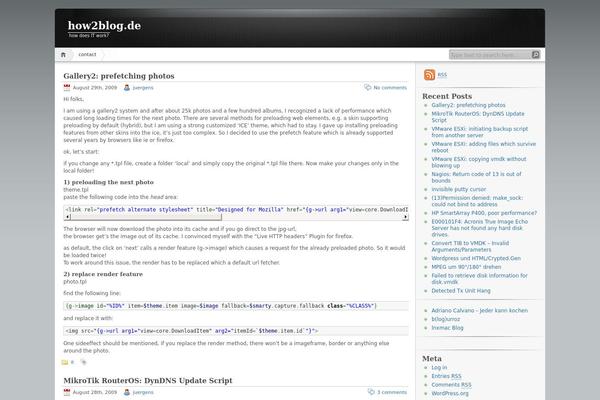Click the tag icon below Gallery2 post
Image resolution: width=600 pixels, height=400 pixels.
(86, 362)
